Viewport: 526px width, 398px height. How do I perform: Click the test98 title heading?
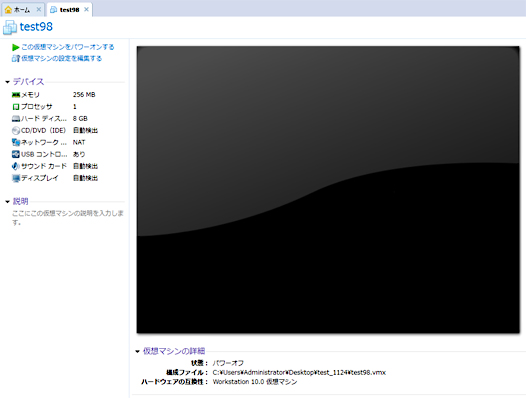point(36,27)
